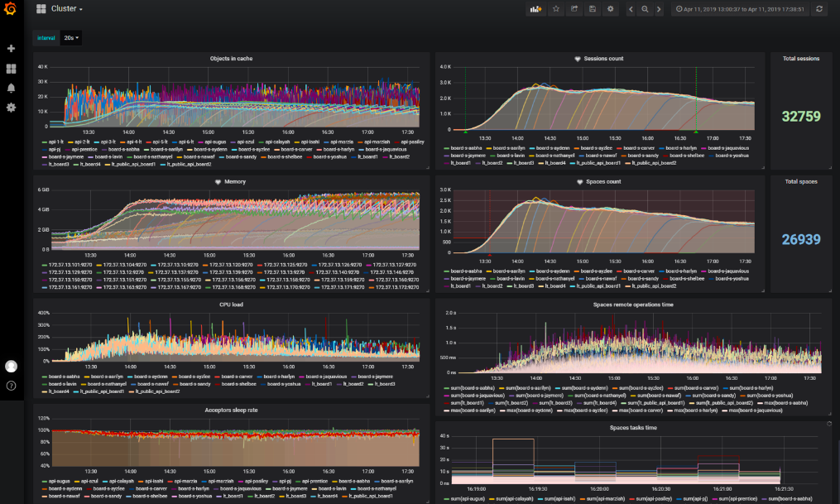Screen dimensions: 840x504
Task: Open Alerting bell icon in sidebar
Action: 11,88
